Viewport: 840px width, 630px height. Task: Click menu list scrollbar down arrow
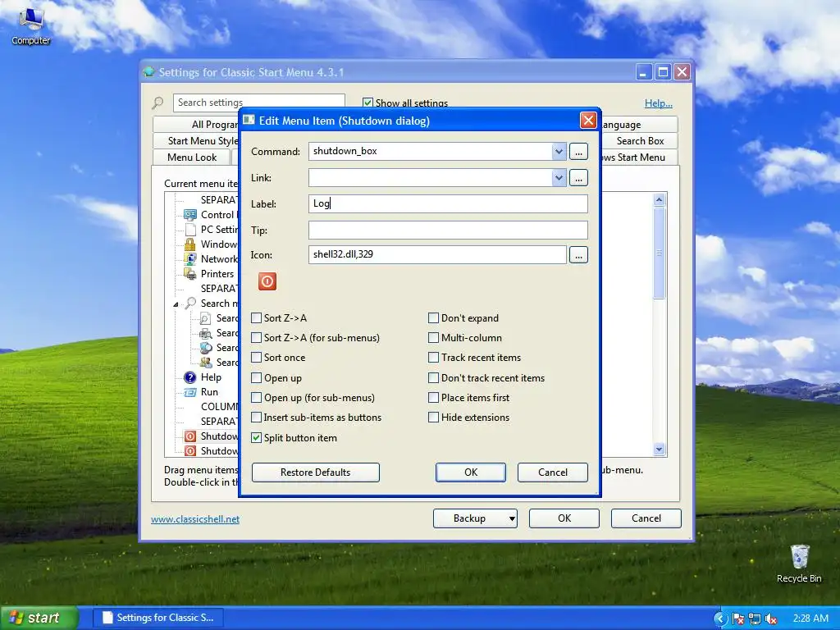tap(659, 450)
